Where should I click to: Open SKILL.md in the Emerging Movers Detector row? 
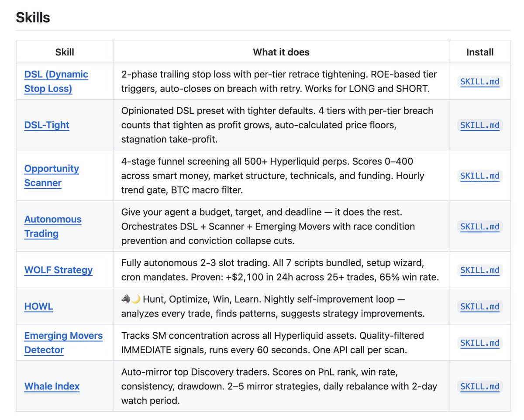(x=480, y=343)
